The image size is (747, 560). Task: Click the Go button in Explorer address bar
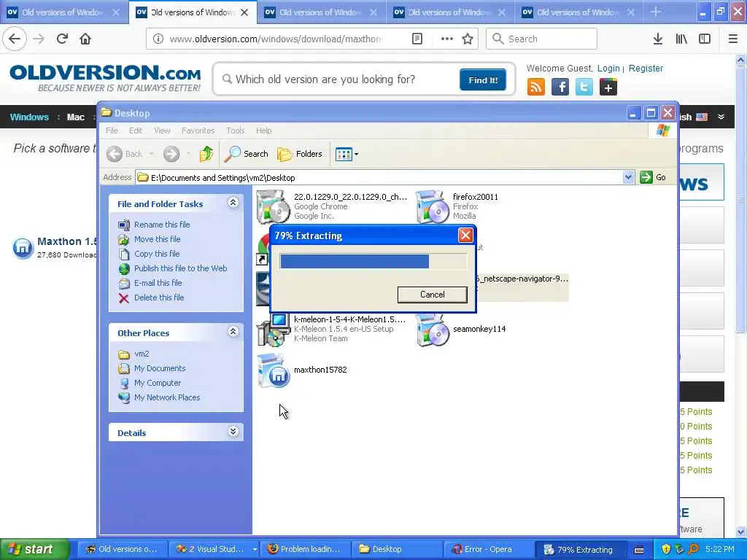[x=653, y=177]
